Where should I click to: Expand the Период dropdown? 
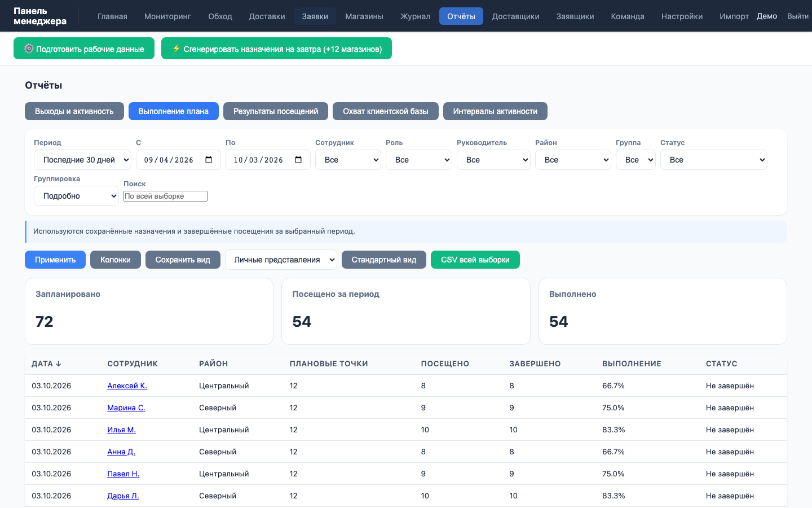82,160
